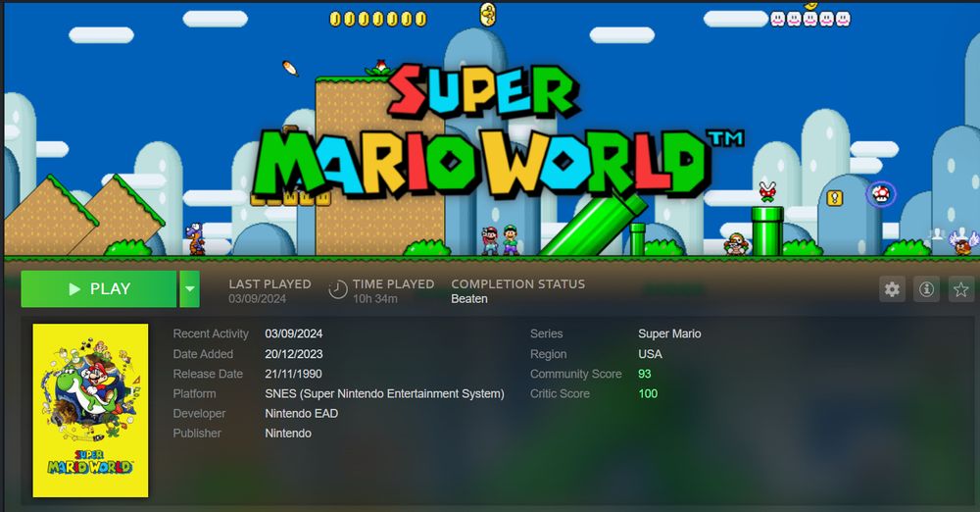Mark game as favorite with star icon
Screen dimensions: 980x512
(960, 289)
